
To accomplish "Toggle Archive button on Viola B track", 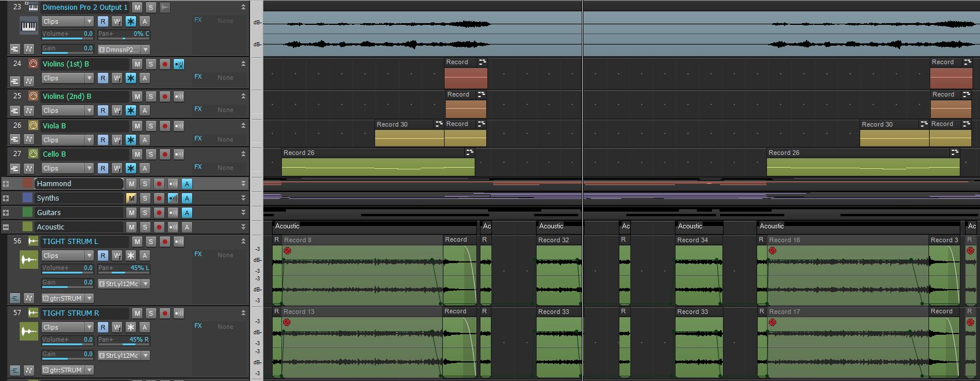I will tap(145, 140).
